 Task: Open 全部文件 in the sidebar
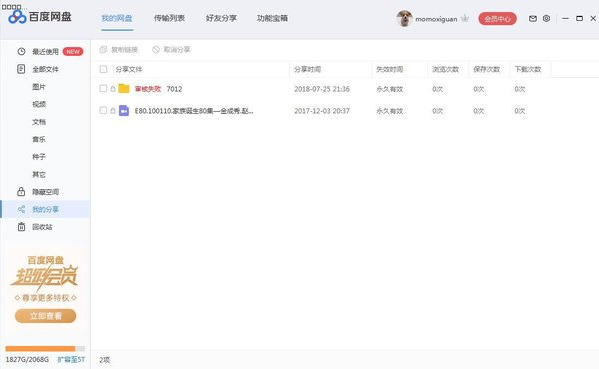click(45, 69)
